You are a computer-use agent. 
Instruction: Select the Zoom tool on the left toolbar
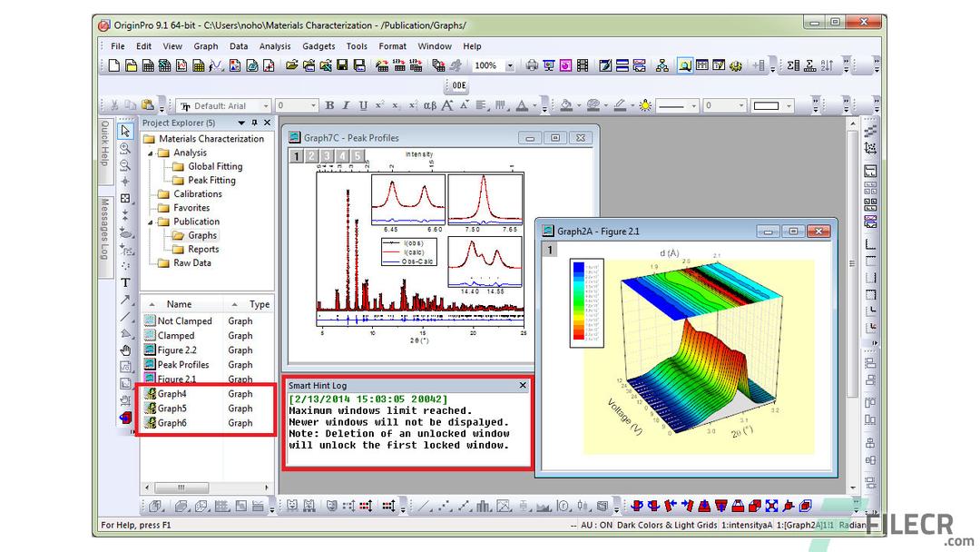[x=125, y=149]
